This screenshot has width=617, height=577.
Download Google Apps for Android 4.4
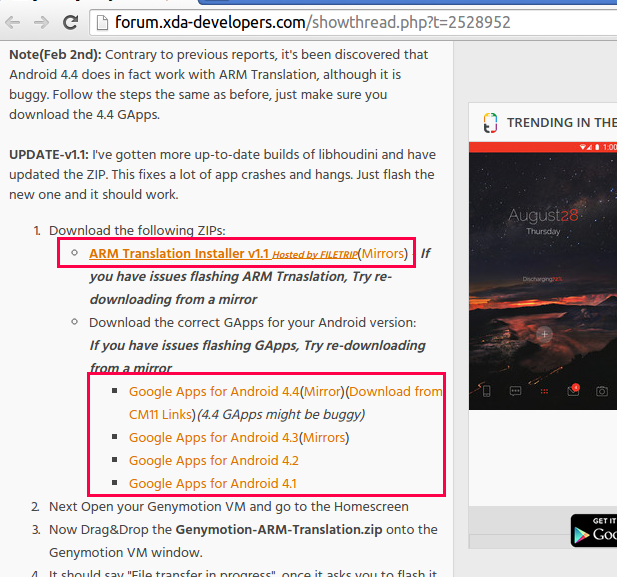(214, 392)
